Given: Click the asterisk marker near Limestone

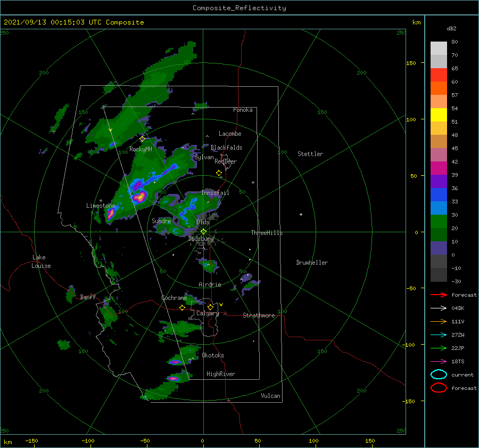Looking at the screenshot, I should tap(101, 201).
